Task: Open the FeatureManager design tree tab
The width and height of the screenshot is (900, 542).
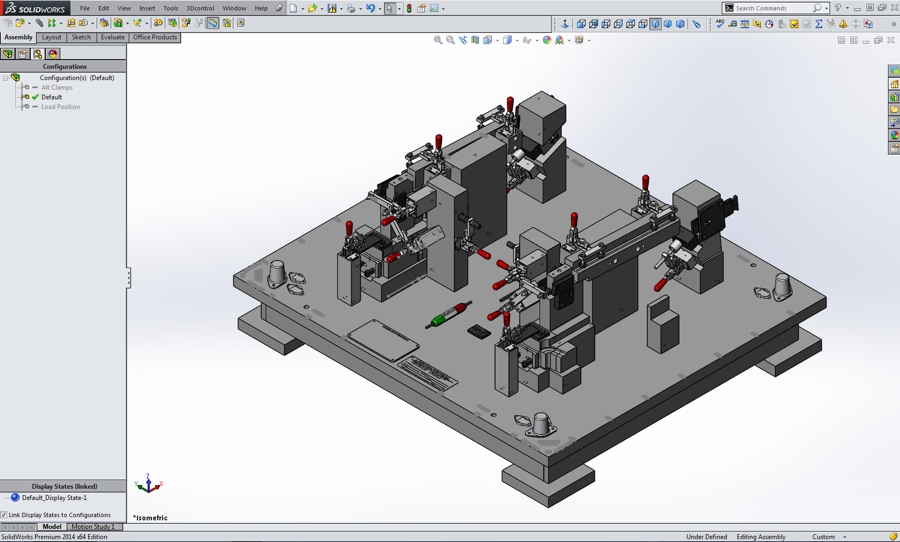Action: (7, 53)
